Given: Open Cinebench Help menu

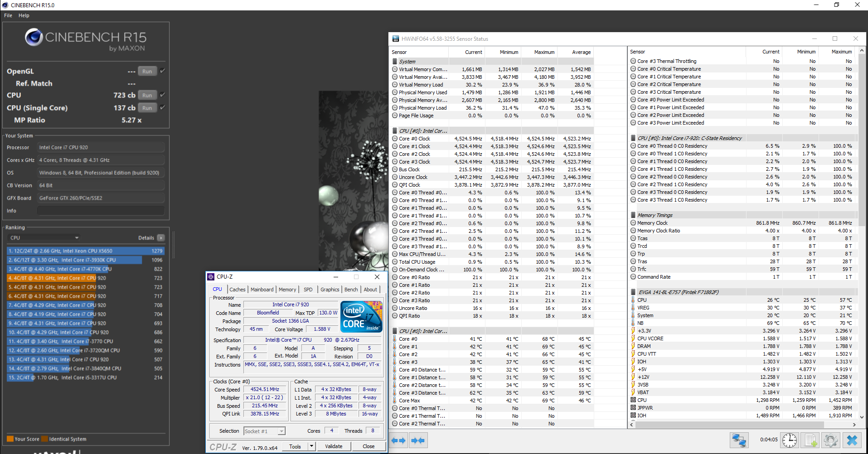Looking at the screenshot, I should (x=24, y=15).
